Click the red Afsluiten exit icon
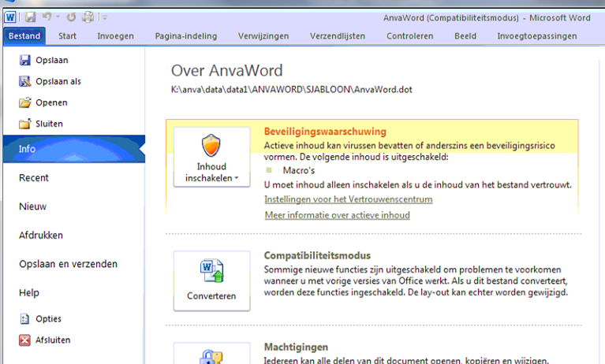Viewport: 605px width, 364px height. 24,340
